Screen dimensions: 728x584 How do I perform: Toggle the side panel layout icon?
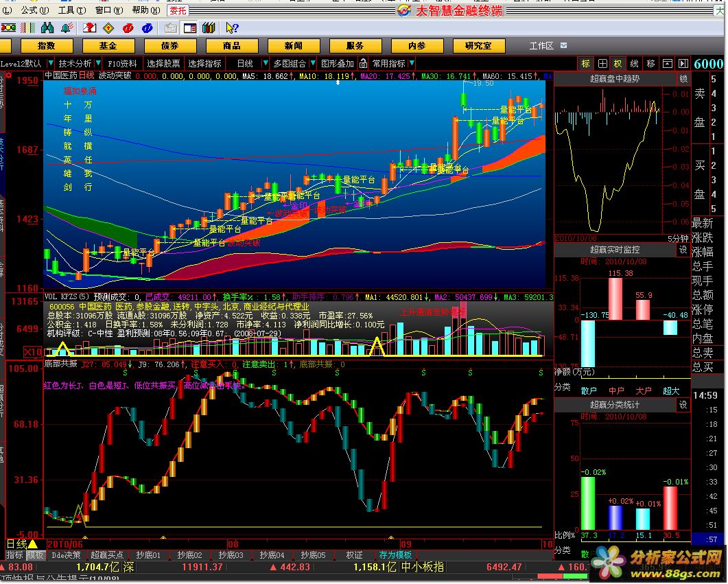190,28
